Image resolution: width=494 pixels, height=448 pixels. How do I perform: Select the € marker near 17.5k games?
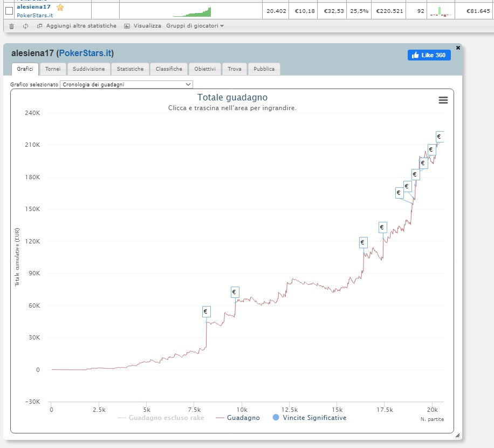(382, 227)
